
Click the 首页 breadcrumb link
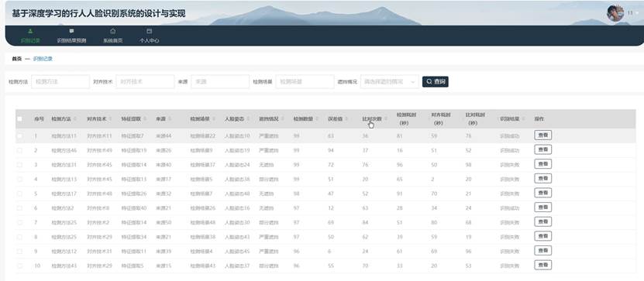pos(16,59)
